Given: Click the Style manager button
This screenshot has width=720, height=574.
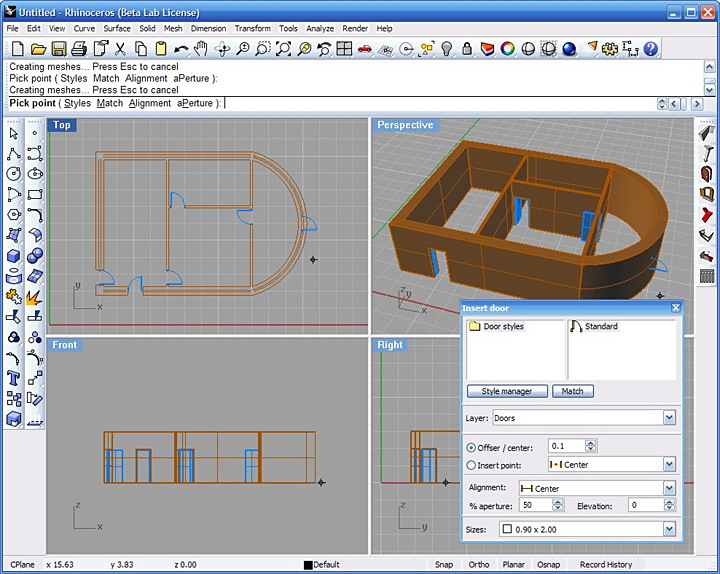Looking at the screenshot, I should 507,391.
